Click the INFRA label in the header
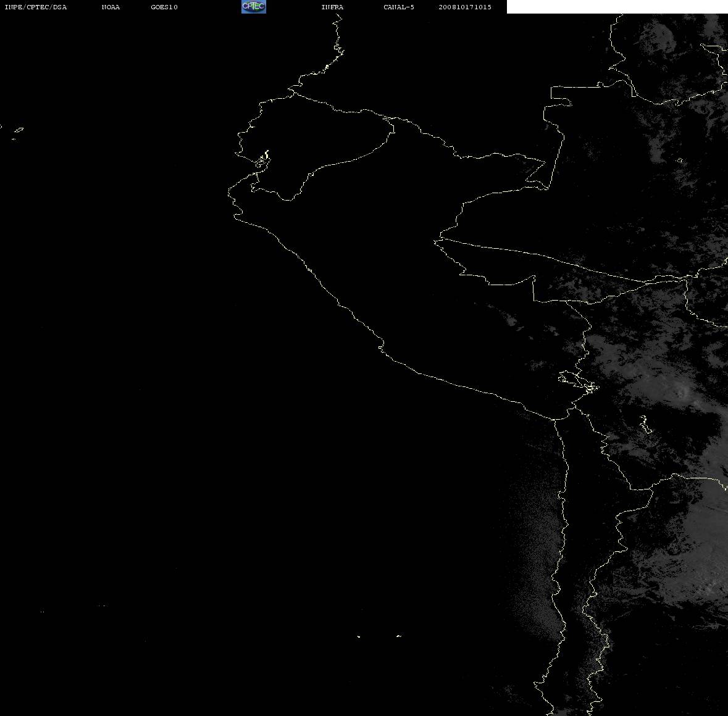Screen dimensions: 728x716 (332, 7)
